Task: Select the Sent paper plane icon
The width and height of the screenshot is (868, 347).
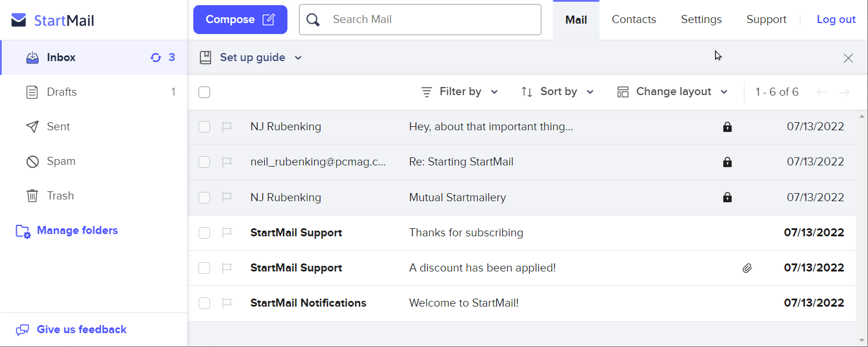Action: coord(33,126)
